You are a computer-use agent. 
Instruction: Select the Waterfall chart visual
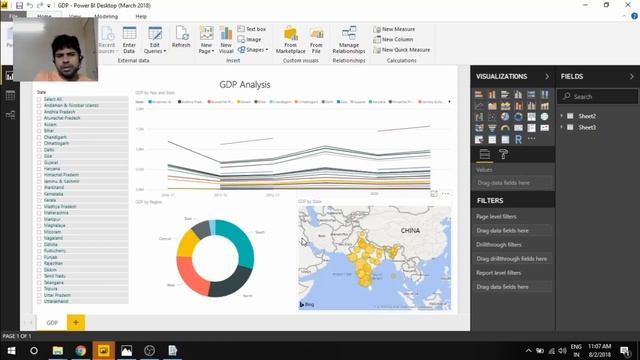tap(479, 117)
